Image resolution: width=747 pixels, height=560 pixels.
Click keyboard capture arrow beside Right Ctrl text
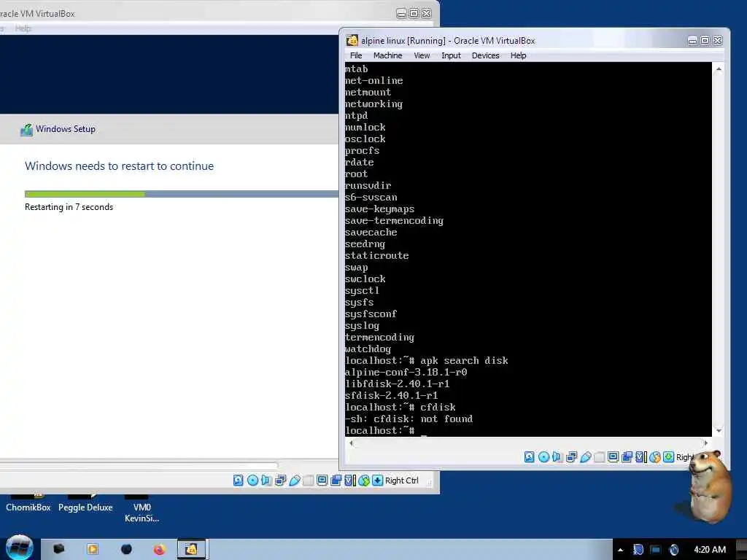tap(377, 481)
